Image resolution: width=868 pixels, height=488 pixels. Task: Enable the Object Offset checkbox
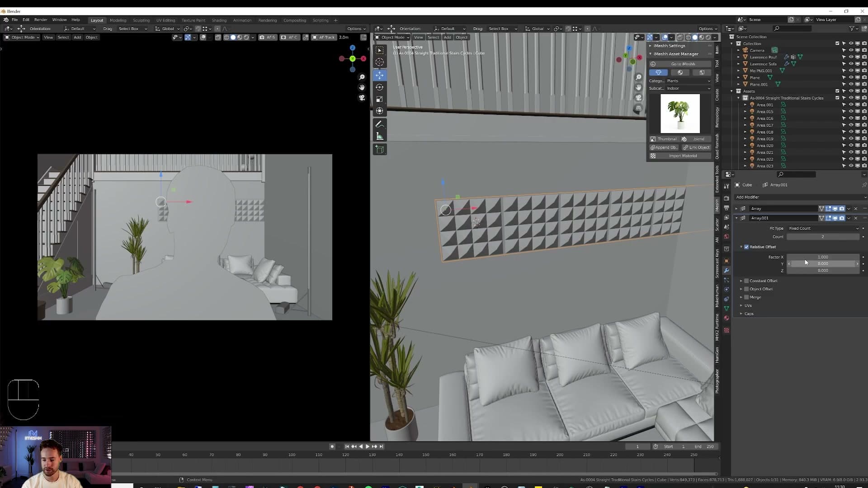746,289
